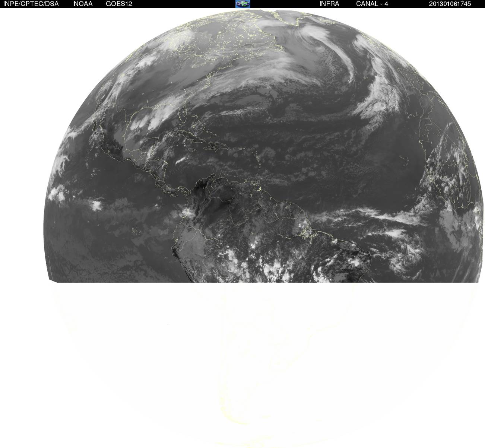Click the INPE/CPTEC/DSA header text
Image resolution: width=485 pixels, height=448 pixels.
click(x=31, y=4)
